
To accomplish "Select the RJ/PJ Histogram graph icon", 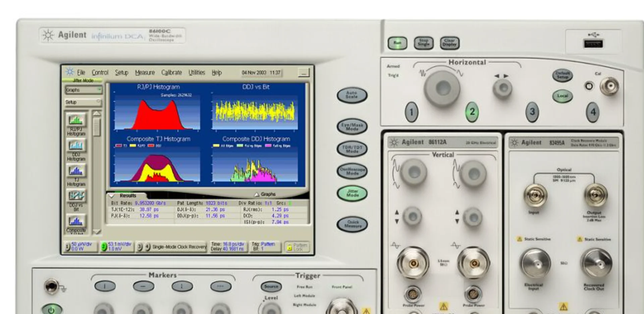I will (76, 120).
